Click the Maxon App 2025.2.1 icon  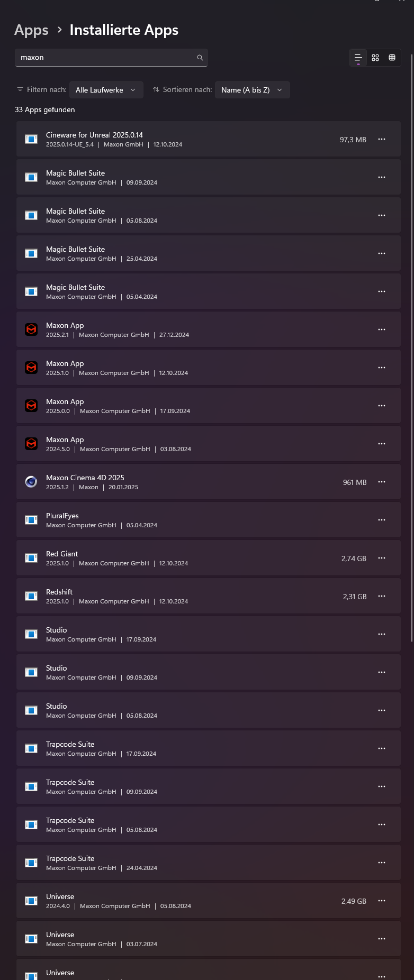tap(31, 329)
